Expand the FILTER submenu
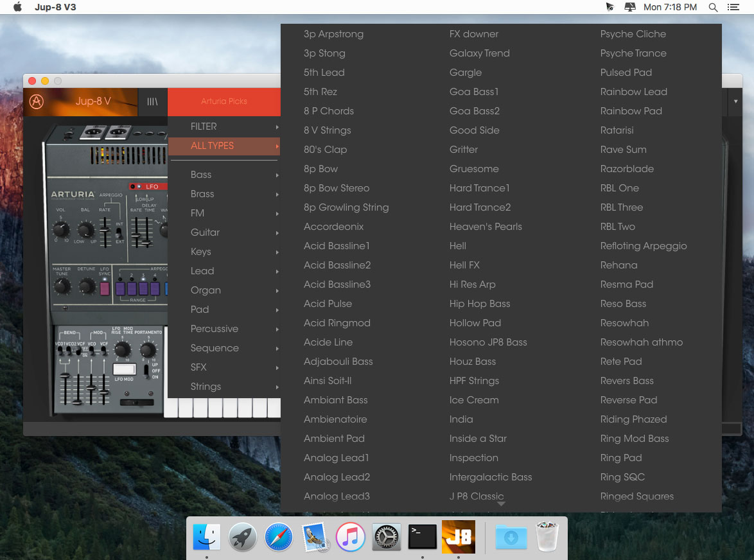The image size is (754, 560). (x=224, y=127)
